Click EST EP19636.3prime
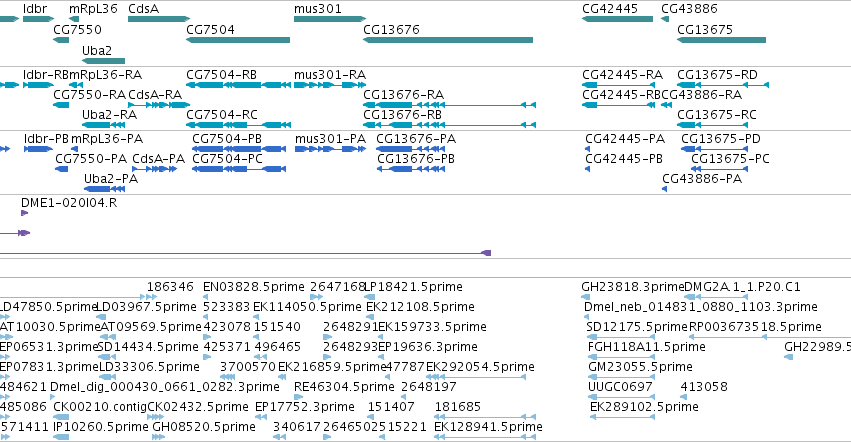Image resolution: width=851 pixels, height=442 pixels. [x=382, y=357]
